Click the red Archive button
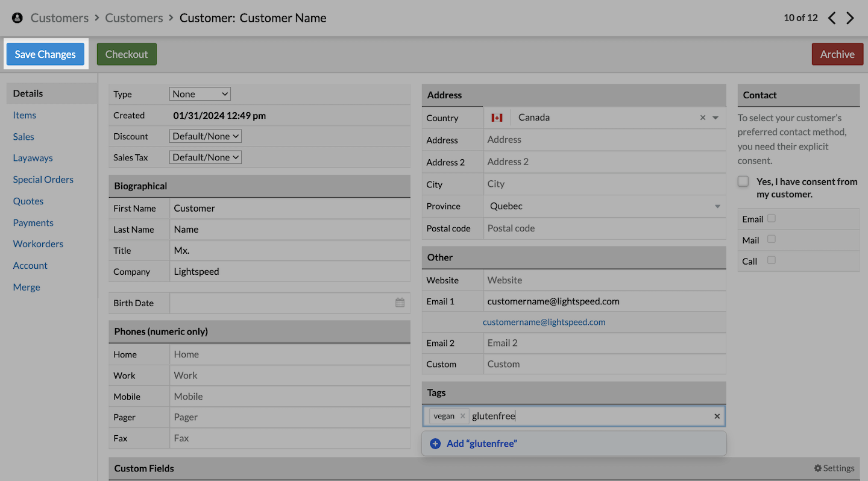The height and width of the screenshot is (481, 868). [x=837, y=54]
